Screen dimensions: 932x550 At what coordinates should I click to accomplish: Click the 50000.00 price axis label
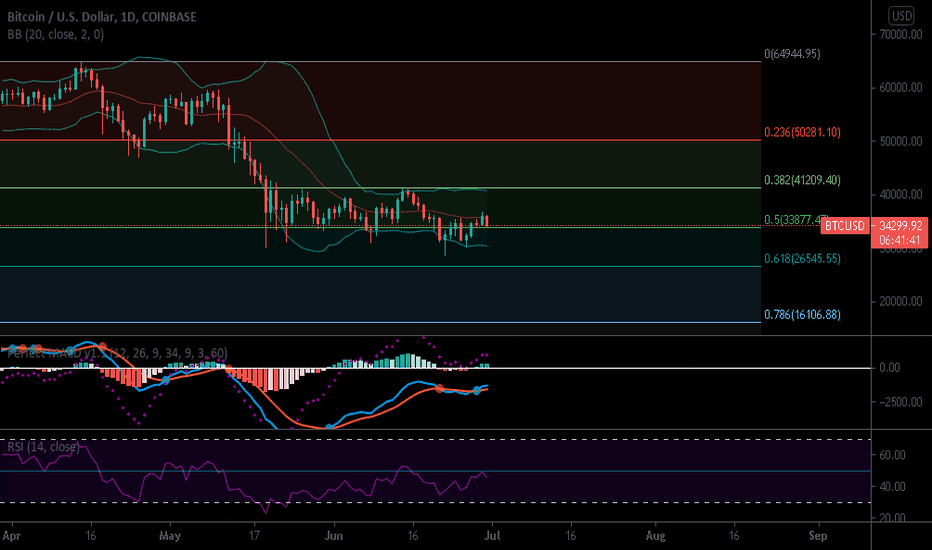point(900,141)
